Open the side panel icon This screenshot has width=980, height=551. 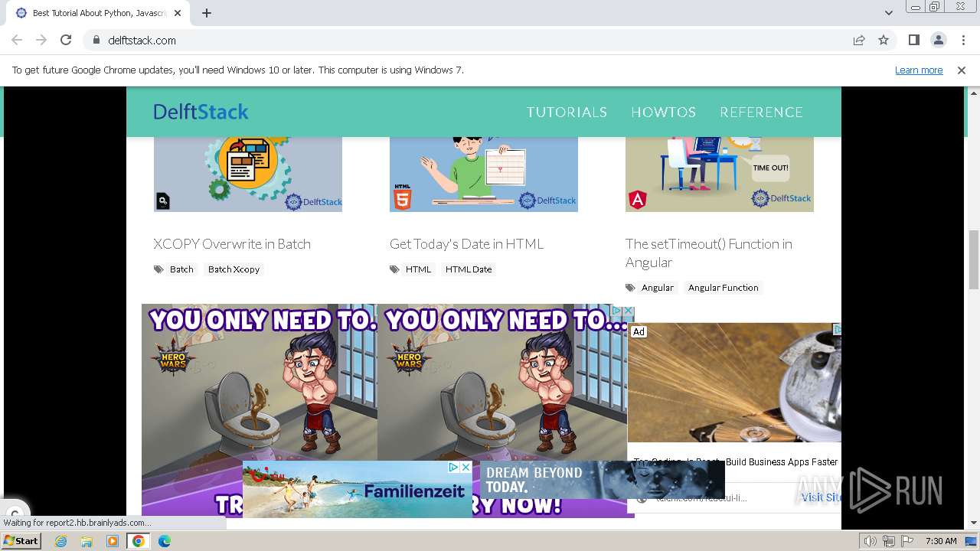913,40
